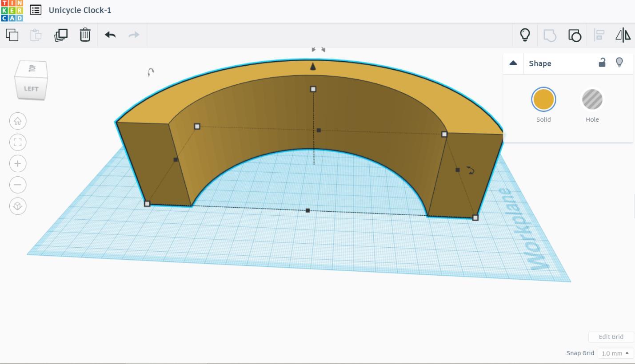This screenshot has height=364, width=635.
Task: Collapse the Shape panel
Action: coord(513,63)
